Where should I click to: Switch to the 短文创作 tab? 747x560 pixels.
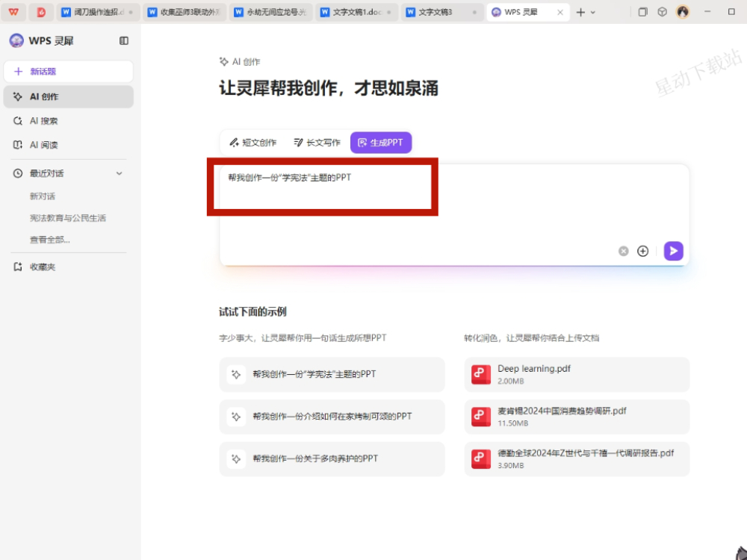pos(253,143)
